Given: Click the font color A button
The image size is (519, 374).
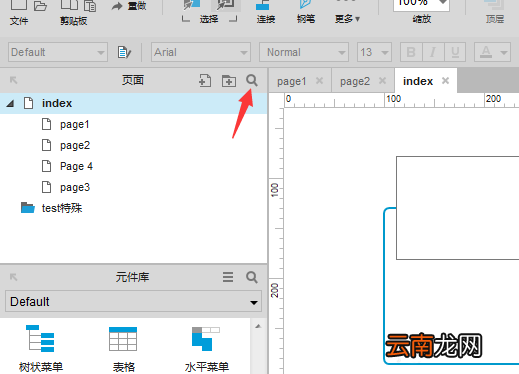Looking at the screenshot, I should (486, 52).
